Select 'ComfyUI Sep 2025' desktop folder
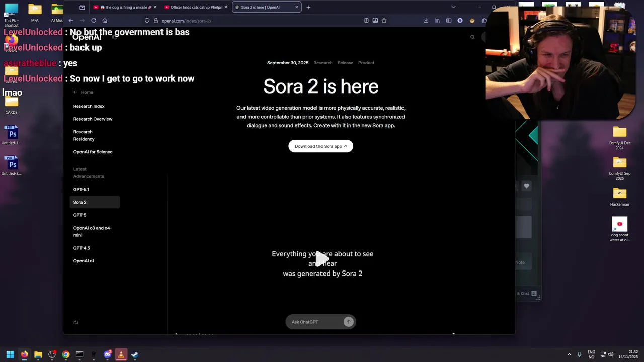644x362 pixels. (619, 168)
